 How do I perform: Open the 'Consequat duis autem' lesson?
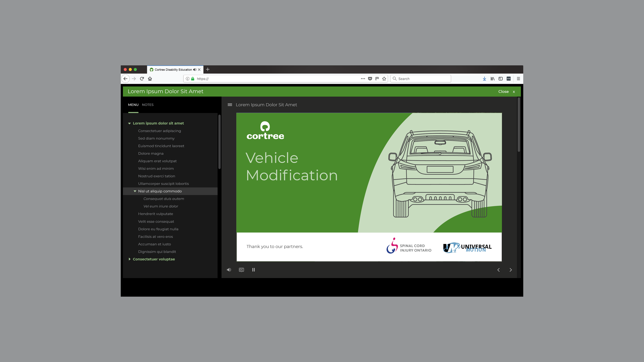[x=164, y=199]
